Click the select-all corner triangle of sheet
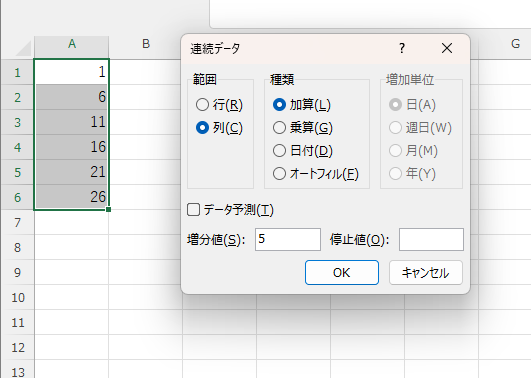 pyautogui.click(x=23, y=48)
